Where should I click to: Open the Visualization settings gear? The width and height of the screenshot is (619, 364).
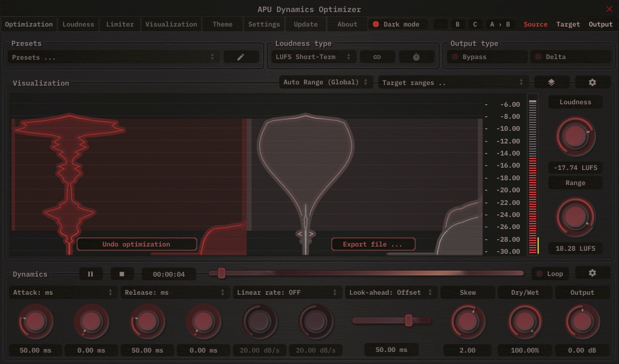point(592,81)
